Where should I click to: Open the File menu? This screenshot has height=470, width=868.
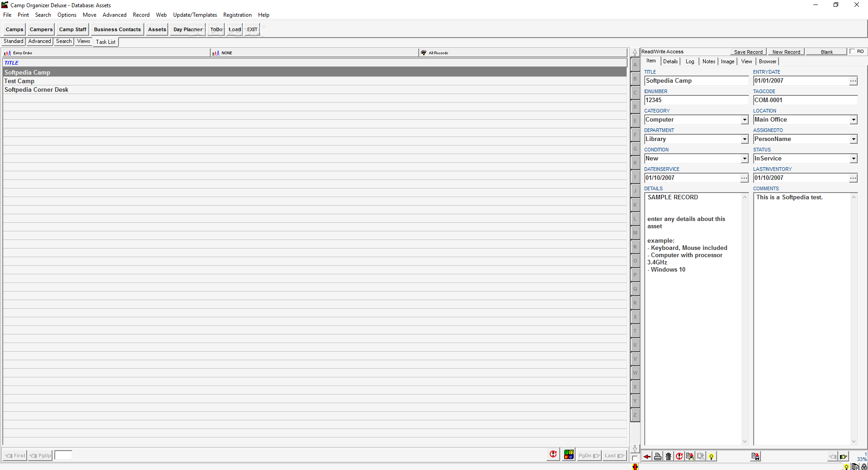coord(7,15)
